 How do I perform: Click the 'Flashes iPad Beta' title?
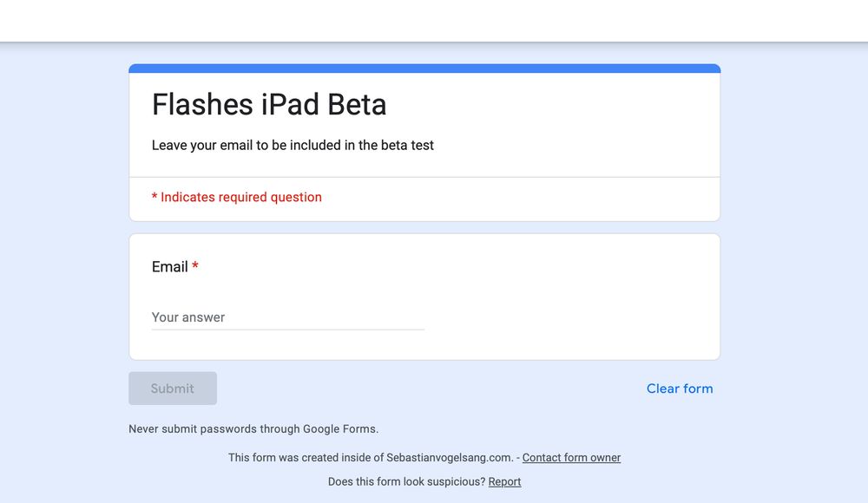(x=269, y=104)
